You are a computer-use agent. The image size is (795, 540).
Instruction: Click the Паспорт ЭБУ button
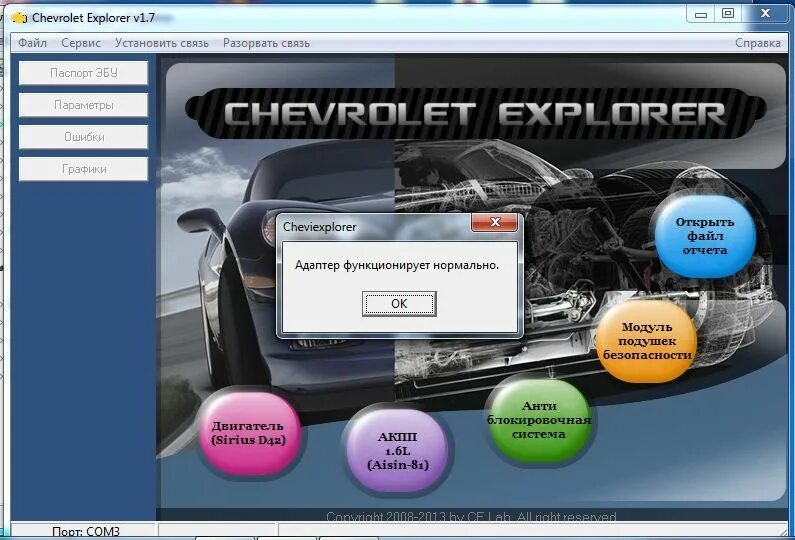pyautogui.click(x=84, y=73)
